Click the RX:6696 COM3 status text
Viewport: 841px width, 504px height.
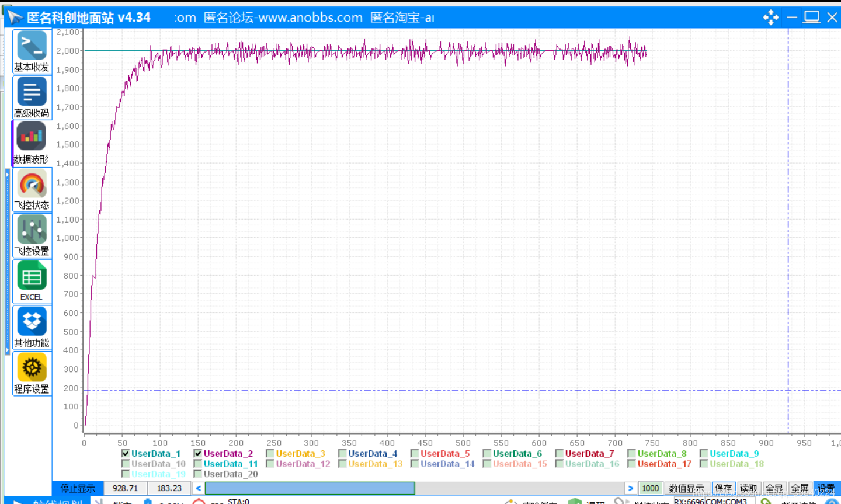(x=710, y=501)
